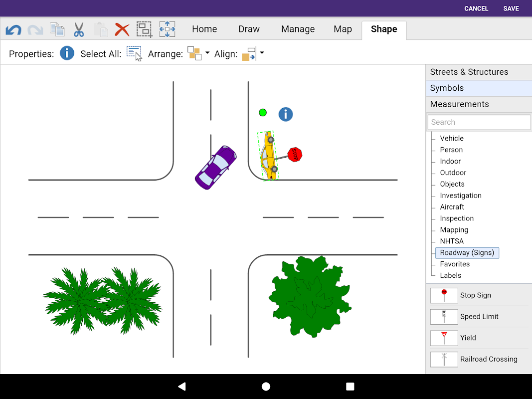The image size is (532, 399).
Task: Delete selection with red X icon
Action: pos(122,29)
